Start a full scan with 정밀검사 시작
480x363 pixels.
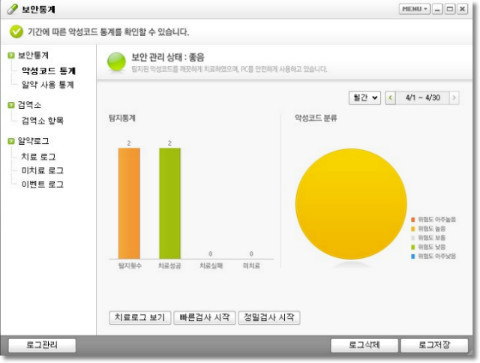(269, 317)
